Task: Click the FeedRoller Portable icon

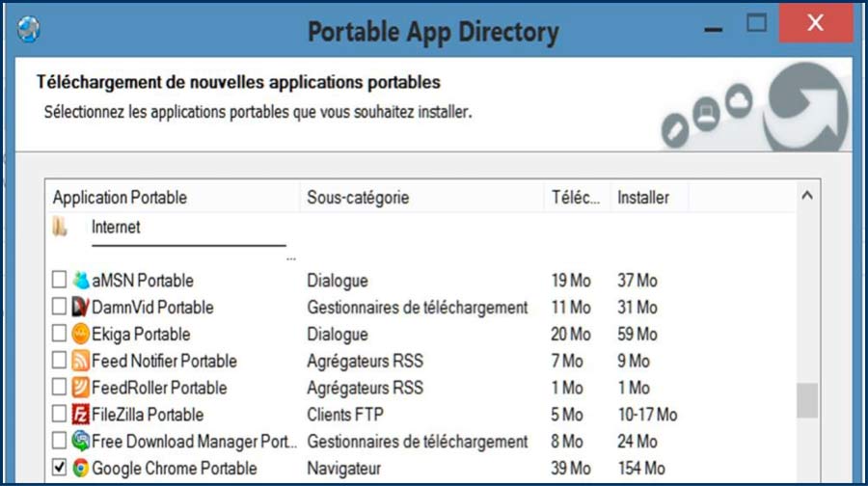Action: (x=81, y=388)
